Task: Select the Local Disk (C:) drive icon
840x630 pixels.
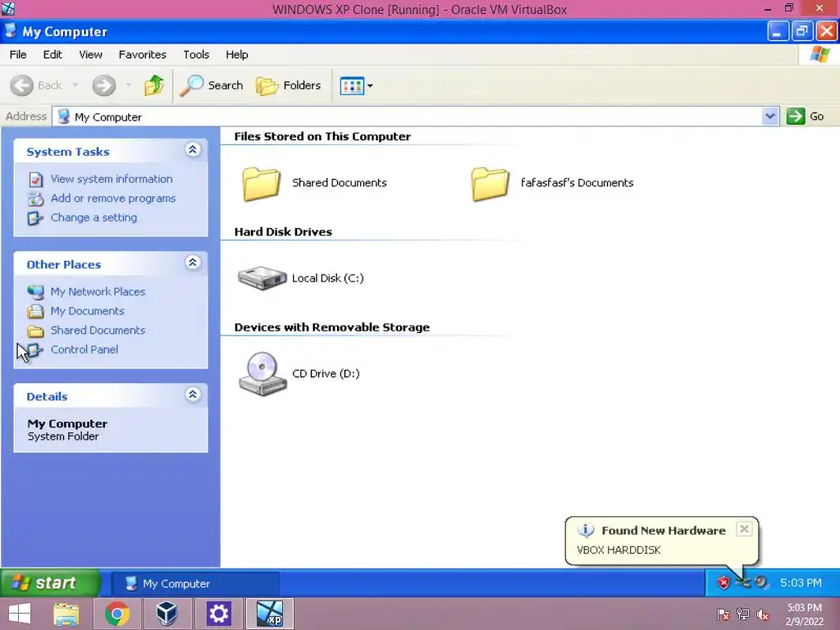Action: click(262, 278)
